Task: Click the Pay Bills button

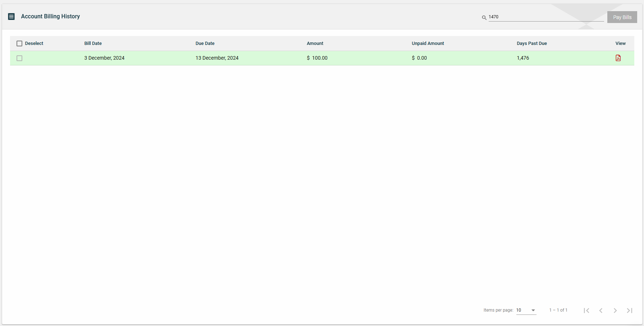Action: coord(622,17)
